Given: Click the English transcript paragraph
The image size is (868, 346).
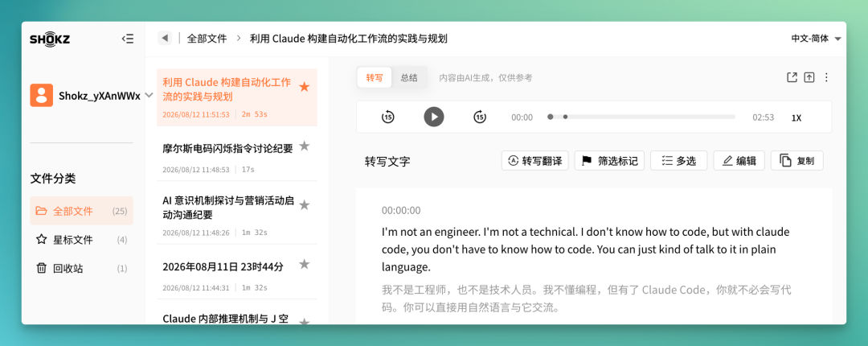Looking at the screenshot, I should 586,249.
